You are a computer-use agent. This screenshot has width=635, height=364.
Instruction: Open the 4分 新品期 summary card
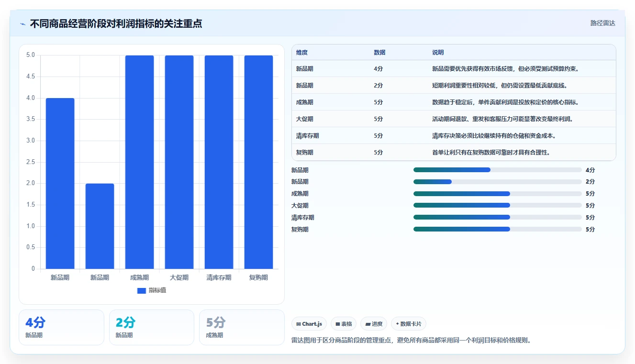point(61,327)
